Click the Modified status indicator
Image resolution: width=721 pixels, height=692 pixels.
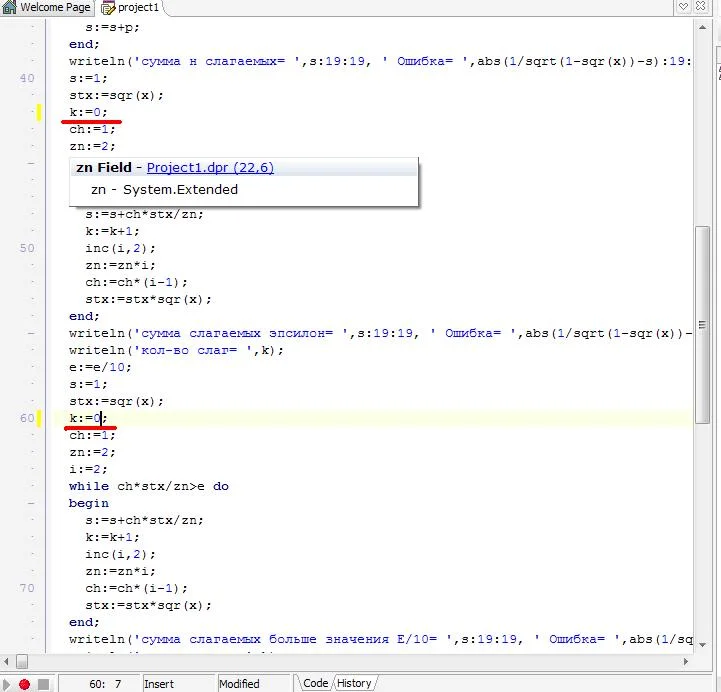pyautogui.click(x=253, y=684)
